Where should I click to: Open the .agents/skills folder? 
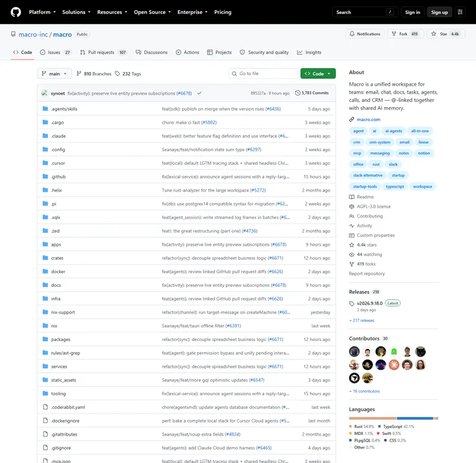(64, 109)
